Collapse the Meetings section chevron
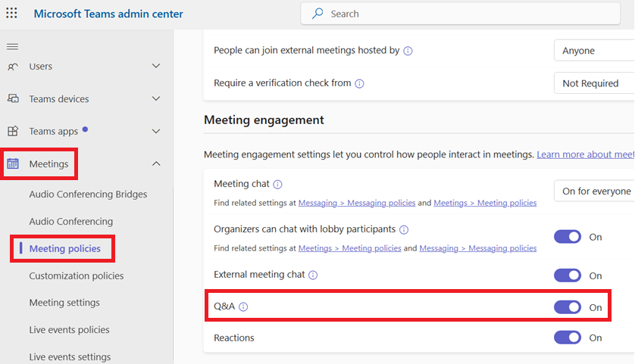This screenshot has width=635, height=364. pyautogui.click(x=156, y=163)
